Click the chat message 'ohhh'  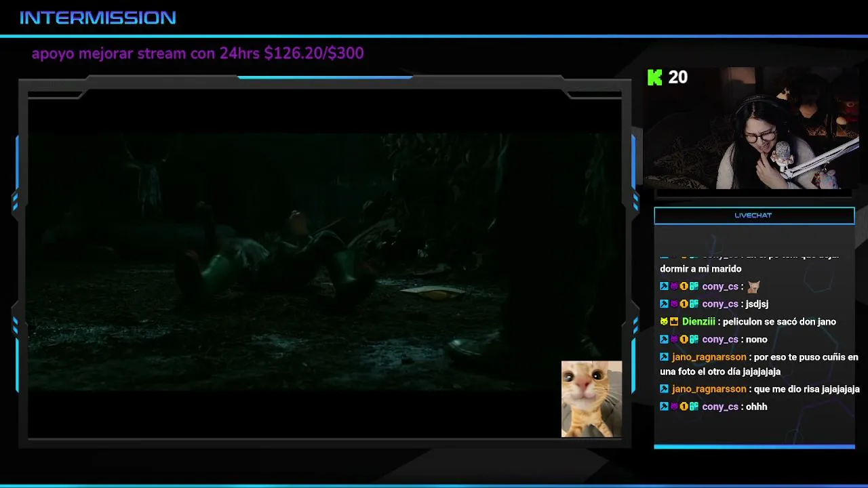757,407
